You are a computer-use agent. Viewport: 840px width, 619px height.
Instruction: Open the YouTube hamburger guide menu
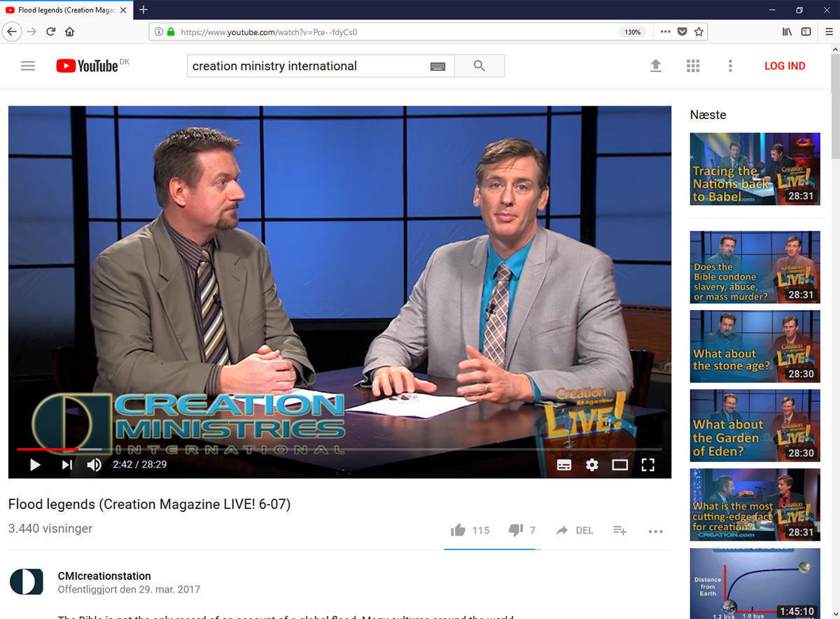(x=28, y=66)
